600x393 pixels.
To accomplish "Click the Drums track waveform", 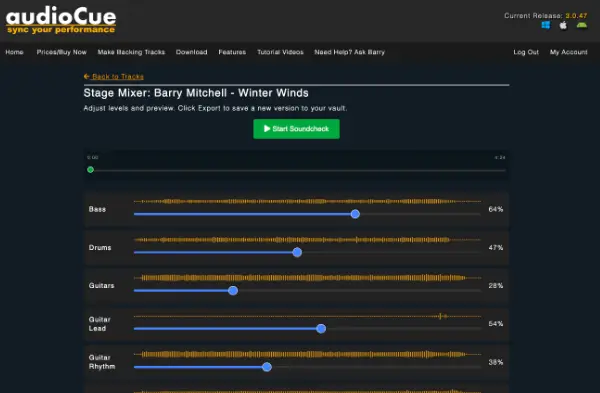I will [307, 240].
